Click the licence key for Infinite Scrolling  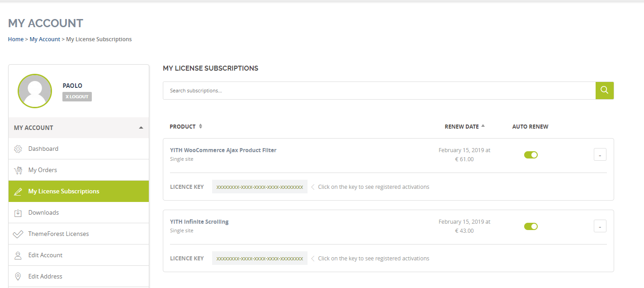(260, 258)
